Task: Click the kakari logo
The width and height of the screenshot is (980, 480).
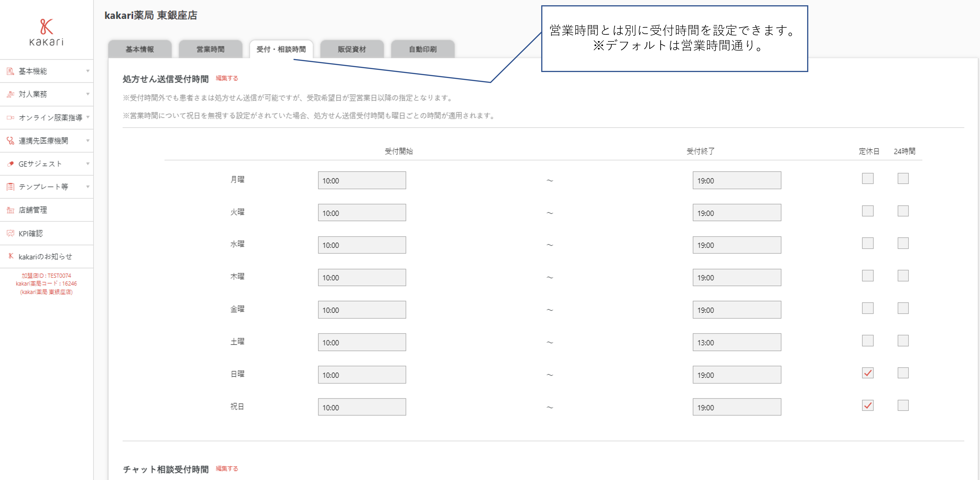Action: point(46,32)
